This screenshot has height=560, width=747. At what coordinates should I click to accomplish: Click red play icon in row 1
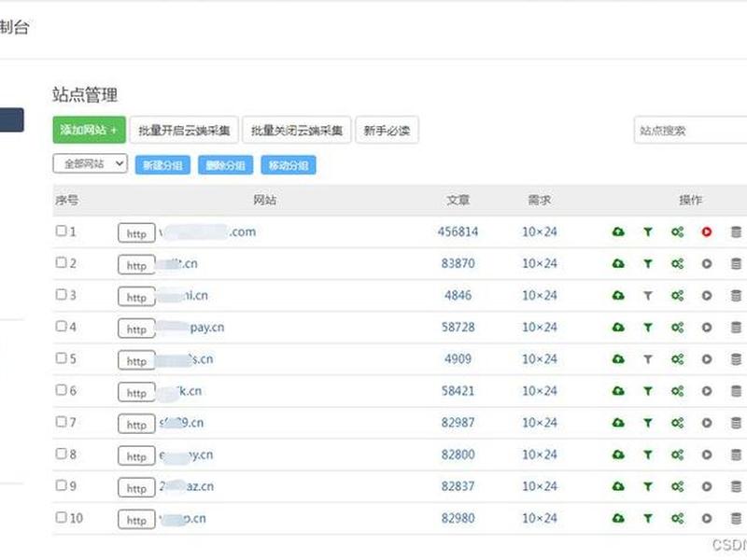[x=707, y=231]
